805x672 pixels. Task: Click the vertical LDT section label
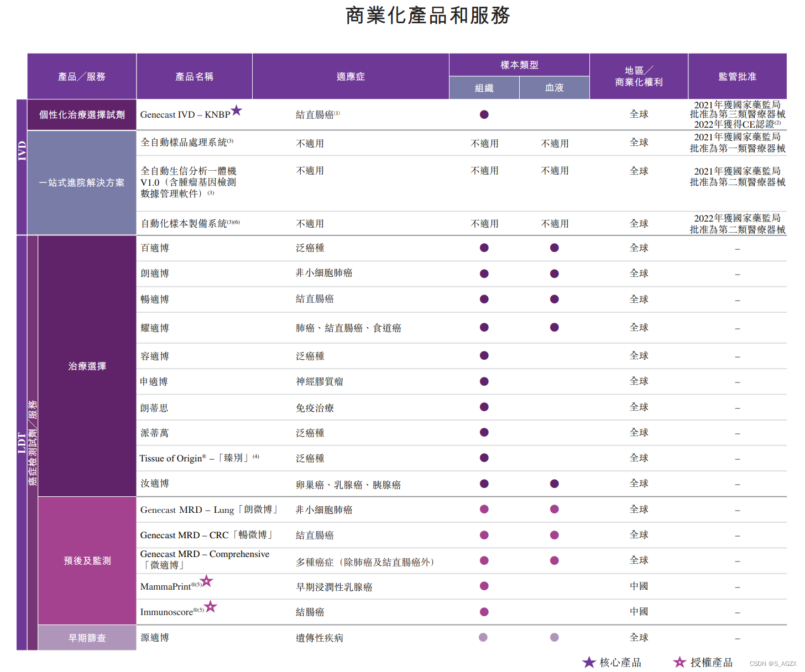click(x=22, y=443)
